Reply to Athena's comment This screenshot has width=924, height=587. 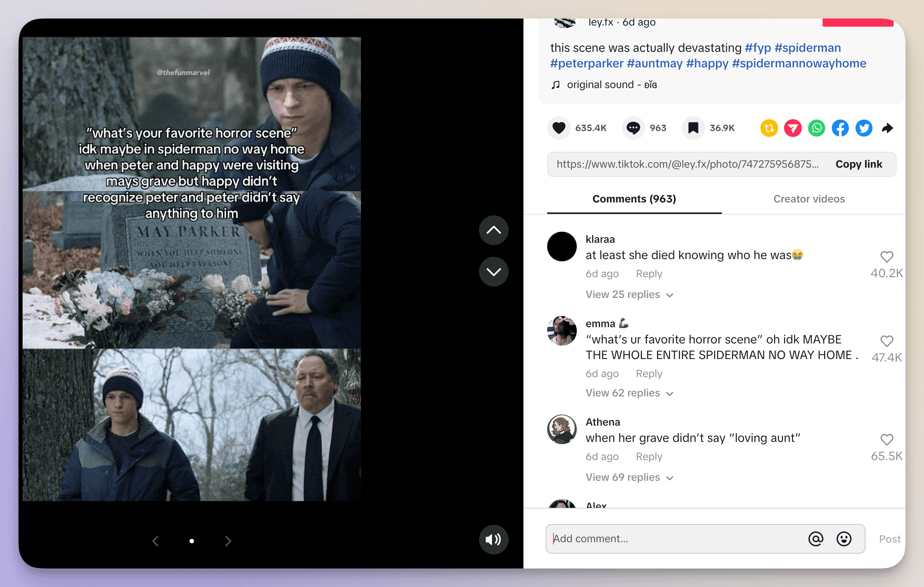point(649,457)
